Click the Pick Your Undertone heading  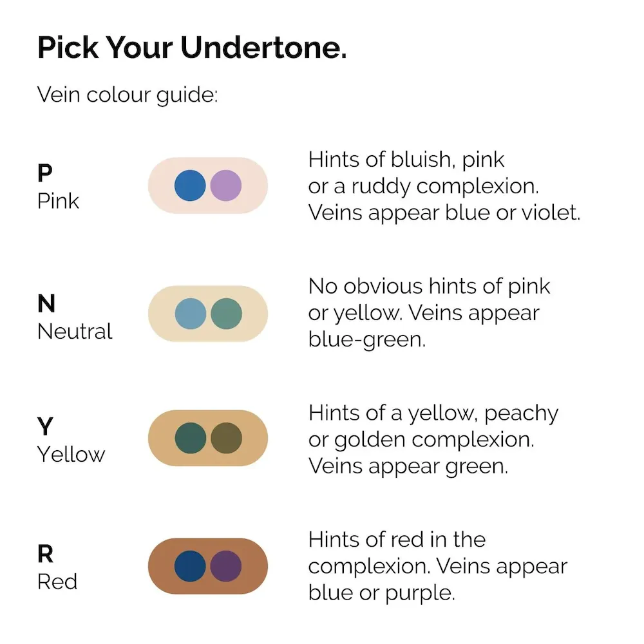tap(192, 48)
